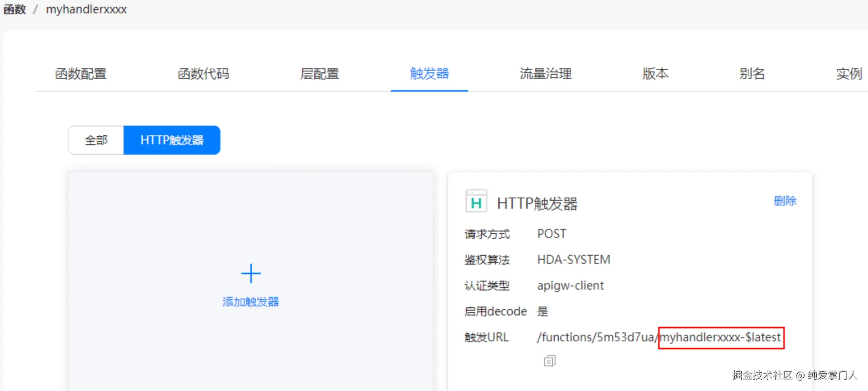
Task: Select the POST request method value
Action: pyautogui.click(x=551, y=234)
